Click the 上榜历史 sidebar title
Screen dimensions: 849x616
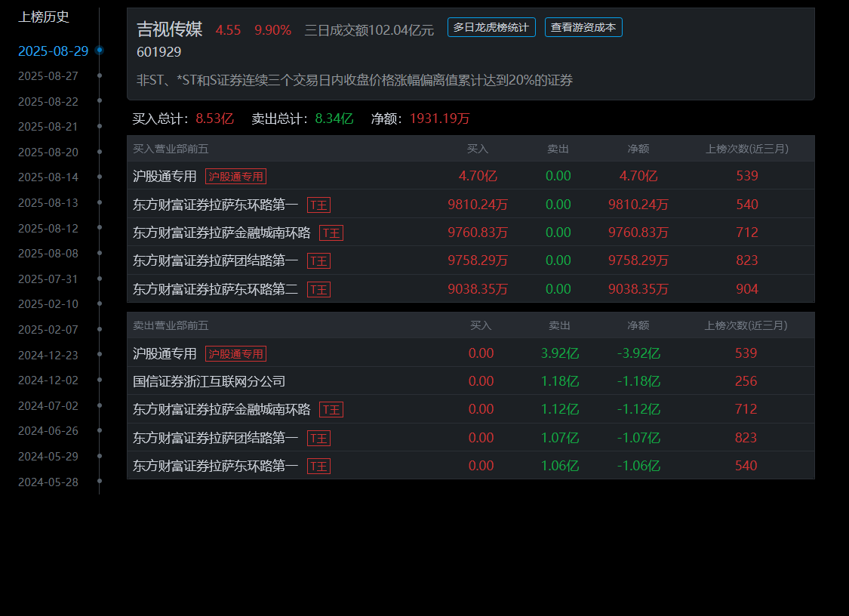44,17
